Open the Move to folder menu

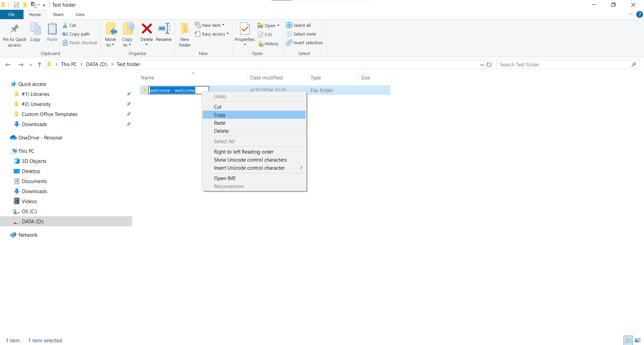coord(110,35)
